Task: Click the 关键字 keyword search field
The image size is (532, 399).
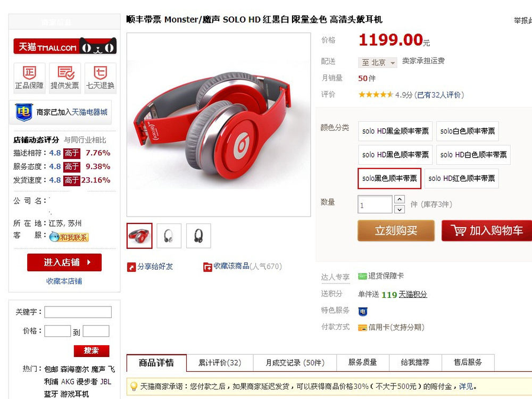Action: pos(78,312)
